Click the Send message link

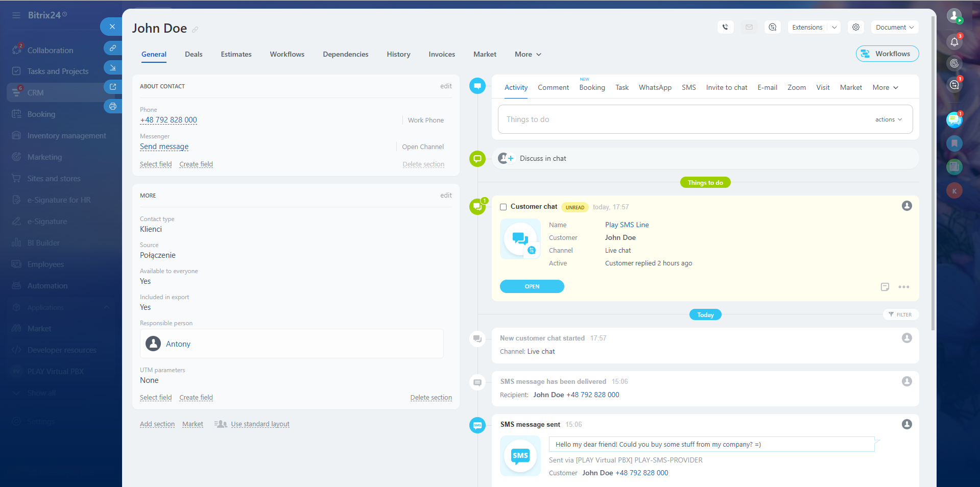click(164, 147)
